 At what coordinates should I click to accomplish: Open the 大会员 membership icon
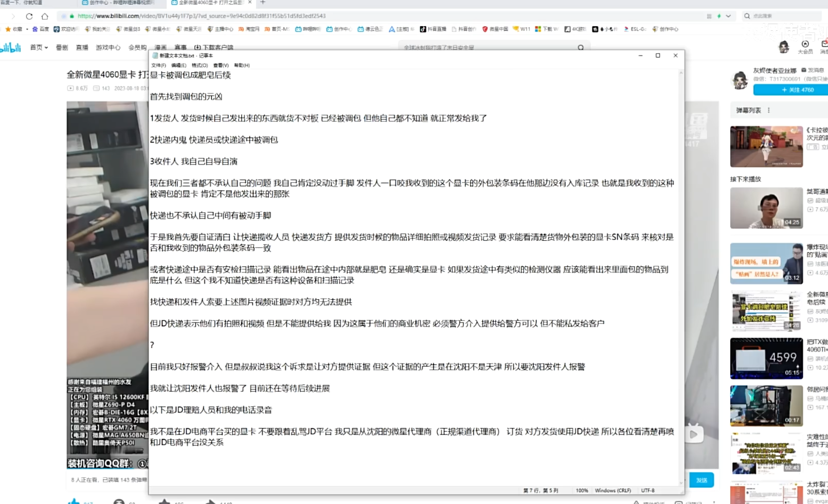(805, 47)
